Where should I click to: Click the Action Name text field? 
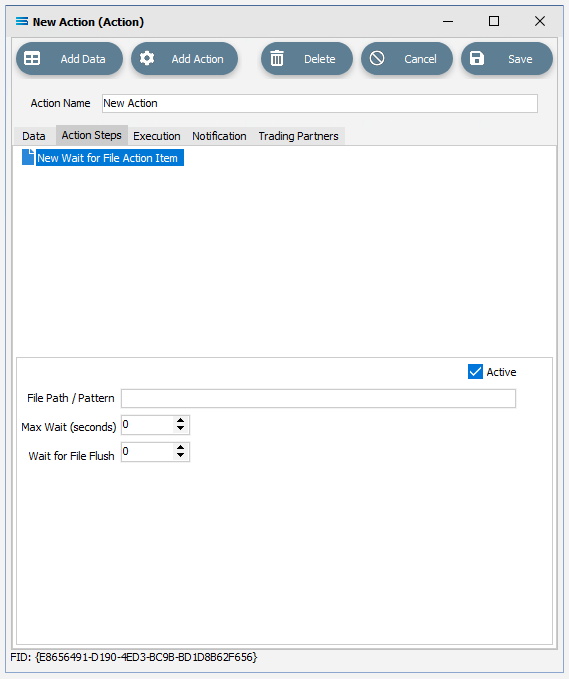coord(320,103)
